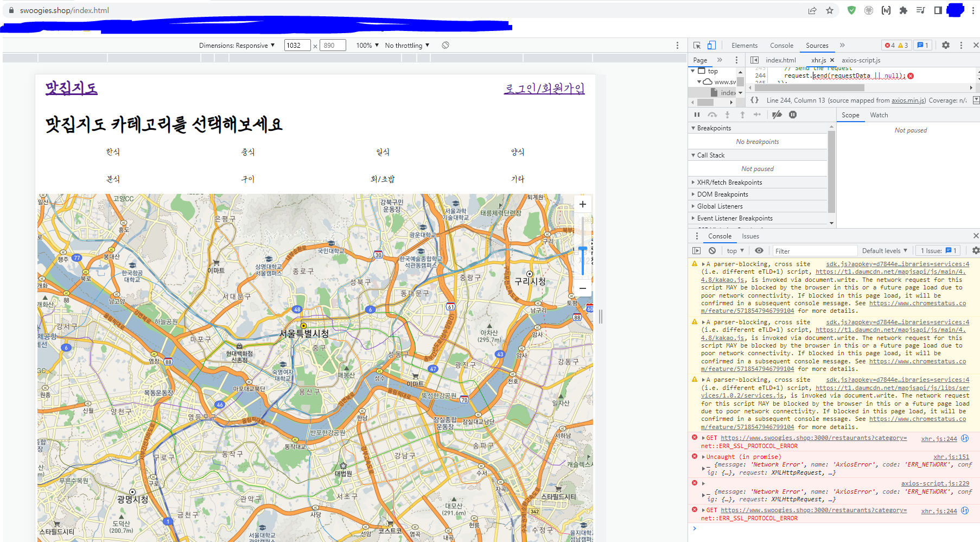Toggle console sidebar icon
The height and width of the screenshot is (542, 980).
click(697, 250)
